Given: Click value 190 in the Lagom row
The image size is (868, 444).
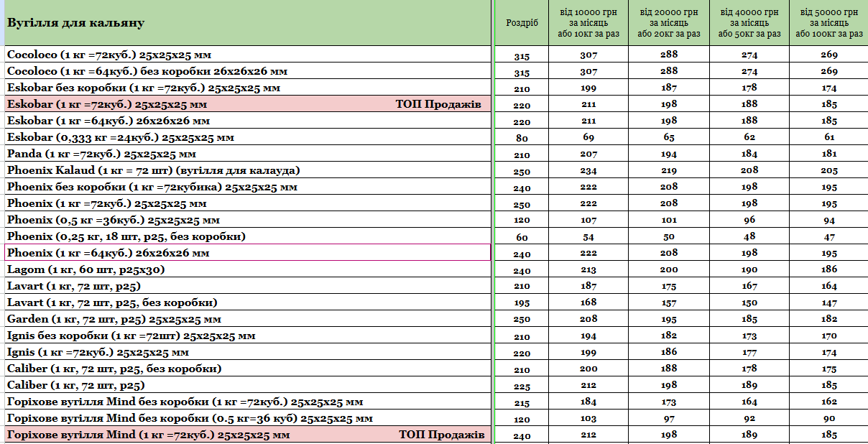Looking at the screenshot, I should click(749, 270).
